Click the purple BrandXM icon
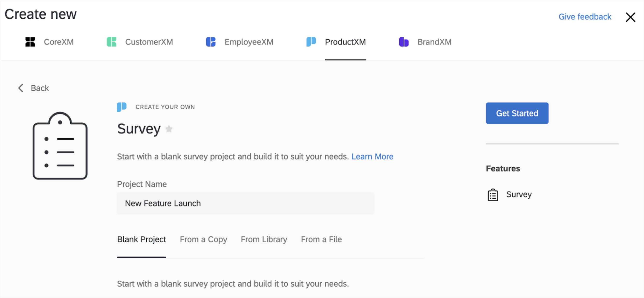 pos(404,42)
